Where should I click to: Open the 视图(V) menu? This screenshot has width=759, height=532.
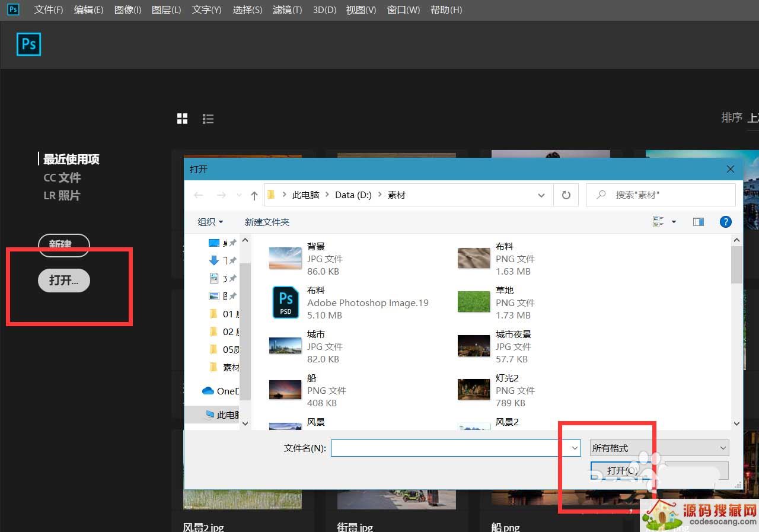(361, 10)
